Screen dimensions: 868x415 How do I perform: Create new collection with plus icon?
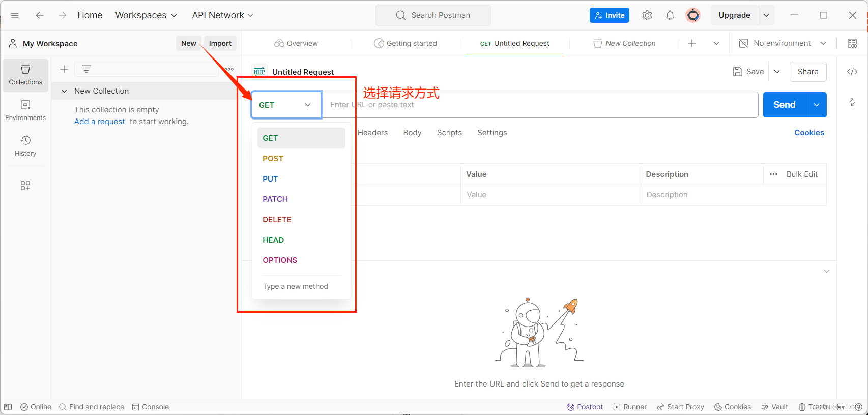[64, 69]
